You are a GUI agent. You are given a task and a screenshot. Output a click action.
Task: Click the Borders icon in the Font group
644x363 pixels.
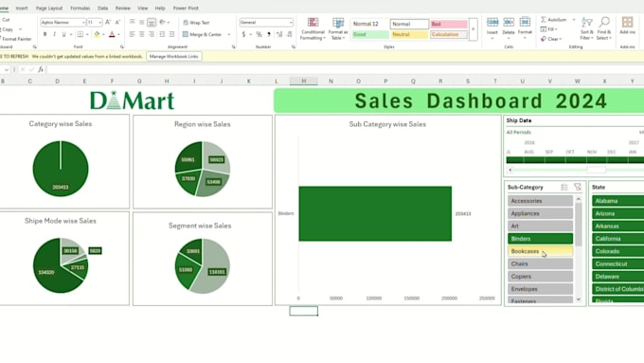coord(80,34)
